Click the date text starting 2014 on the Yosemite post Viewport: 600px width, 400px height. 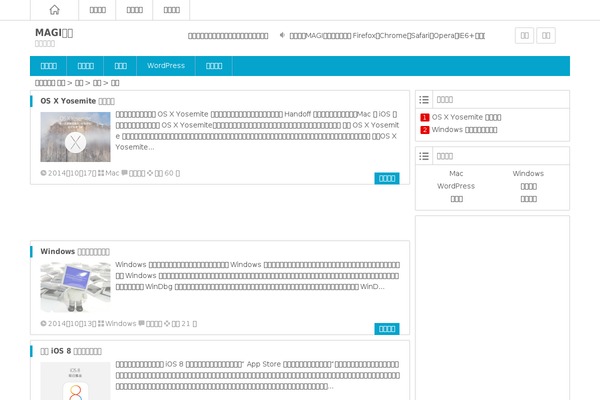click(x=72, y=173)
